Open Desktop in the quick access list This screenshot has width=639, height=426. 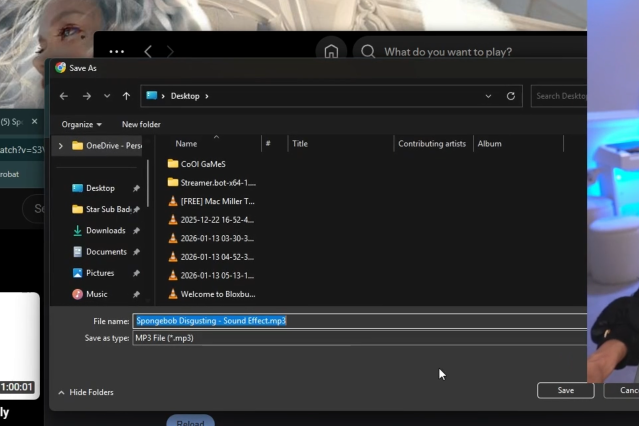coord(100,188)
